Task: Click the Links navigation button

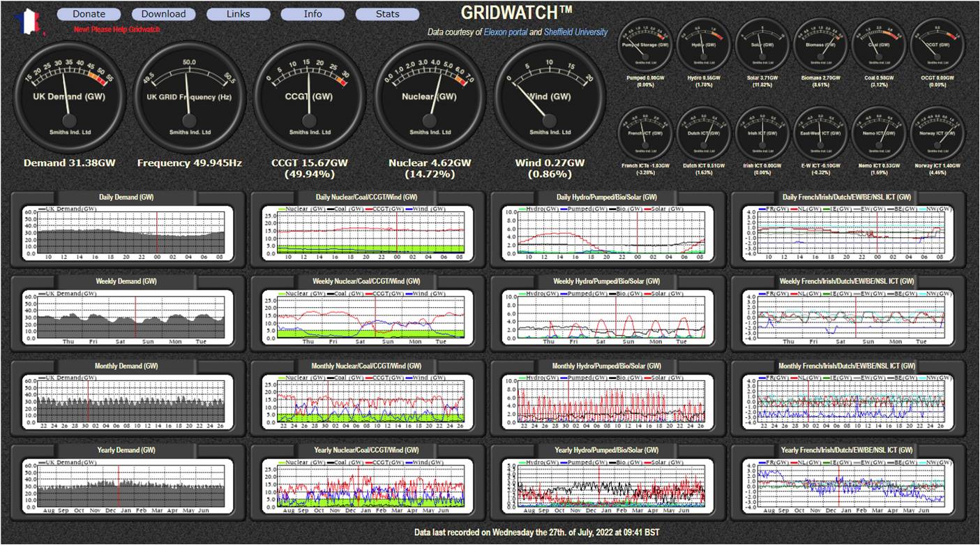Action: [238, 14]
